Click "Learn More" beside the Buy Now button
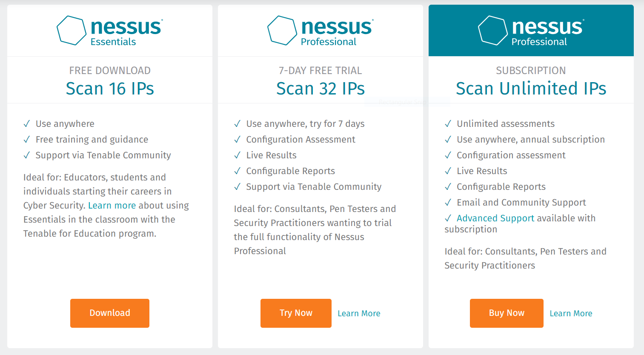Image resolution: width=644 pixels, height=355 pixels. pos(571,313)
